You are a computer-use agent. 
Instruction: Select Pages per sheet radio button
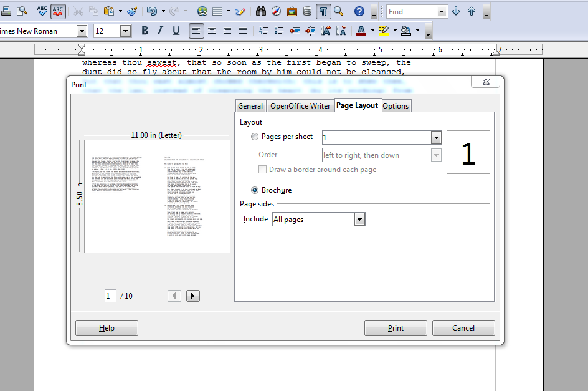coord(255,137)
